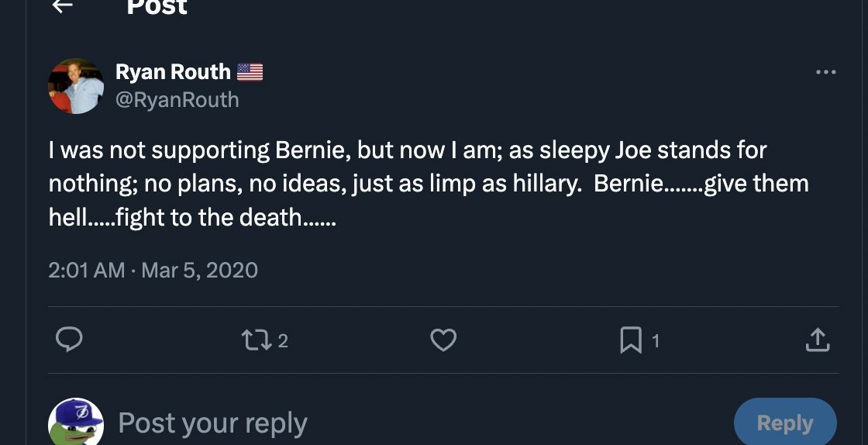Click the Ryan Routh display name
Image resolution: width=868 pixels, height=445 pixels.
point(173,72)
